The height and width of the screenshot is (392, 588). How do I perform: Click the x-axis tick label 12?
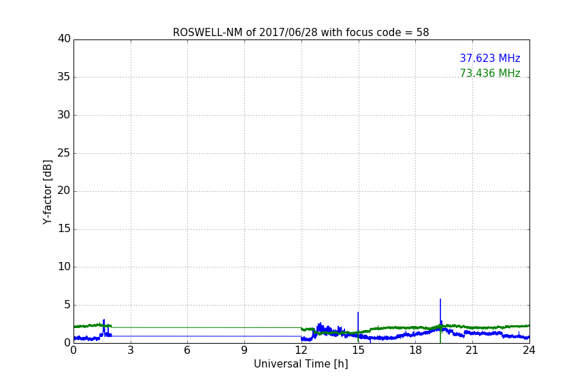coord(301,350)
